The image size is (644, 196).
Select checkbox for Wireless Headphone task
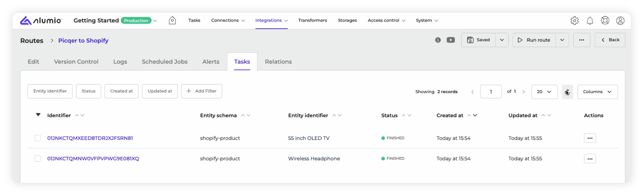[38, 159]
